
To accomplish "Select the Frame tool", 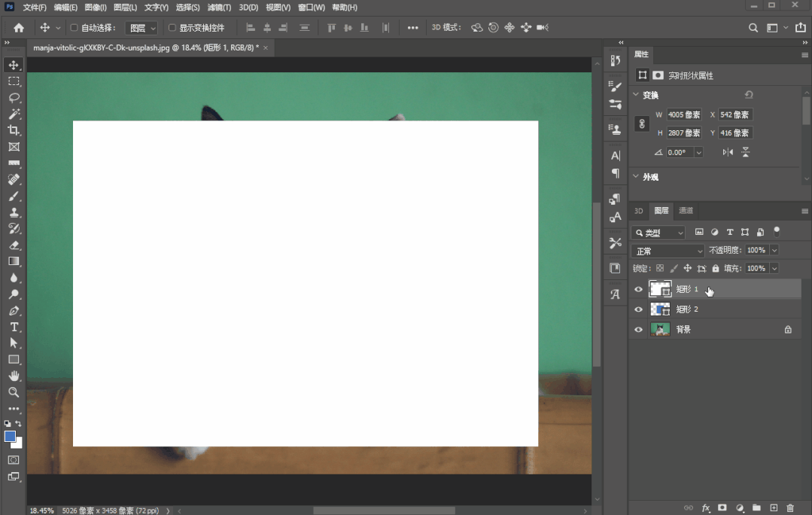I will (x=14, y=147).
